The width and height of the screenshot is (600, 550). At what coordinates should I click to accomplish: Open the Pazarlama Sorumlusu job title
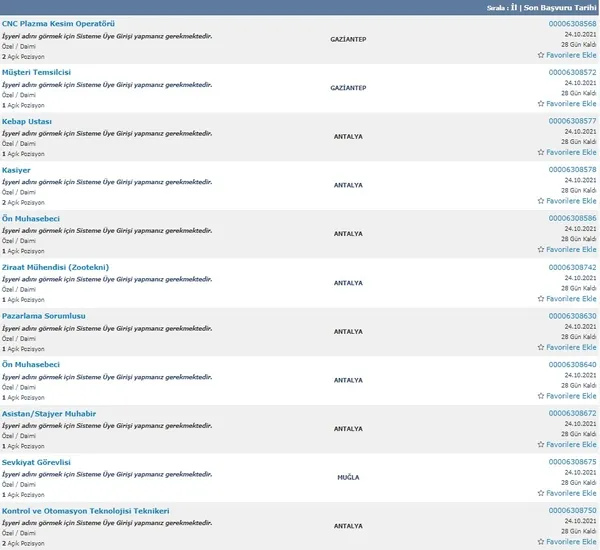(x=44, y=316)
